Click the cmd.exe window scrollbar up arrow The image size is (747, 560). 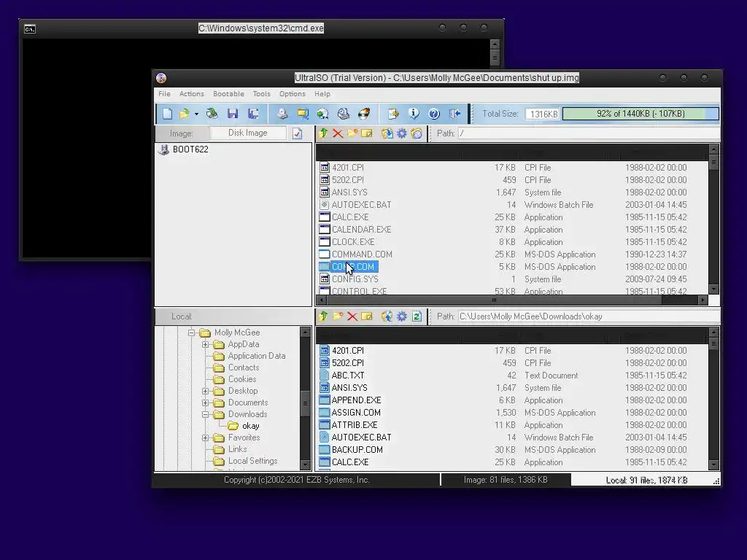click(495, 44)
